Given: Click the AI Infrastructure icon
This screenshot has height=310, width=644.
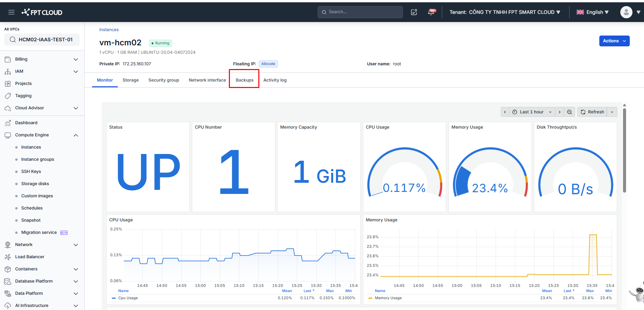Looking at the screenshot, I should tap(8, 306).
